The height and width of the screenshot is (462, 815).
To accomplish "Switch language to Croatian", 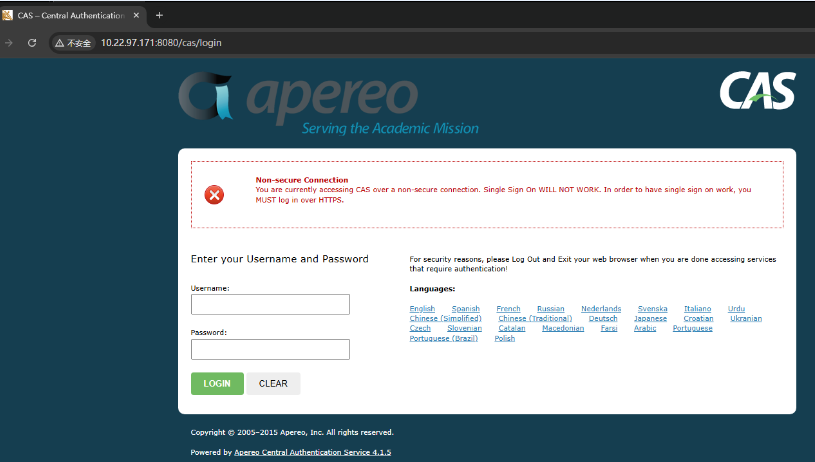I will pos(698,319).
